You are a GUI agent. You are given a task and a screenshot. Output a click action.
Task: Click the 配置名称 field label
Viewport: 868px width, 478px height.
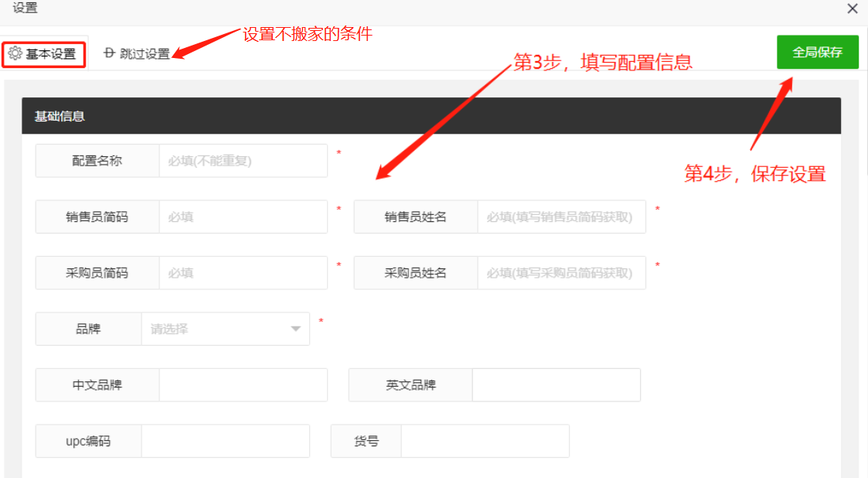pos(97,161)
